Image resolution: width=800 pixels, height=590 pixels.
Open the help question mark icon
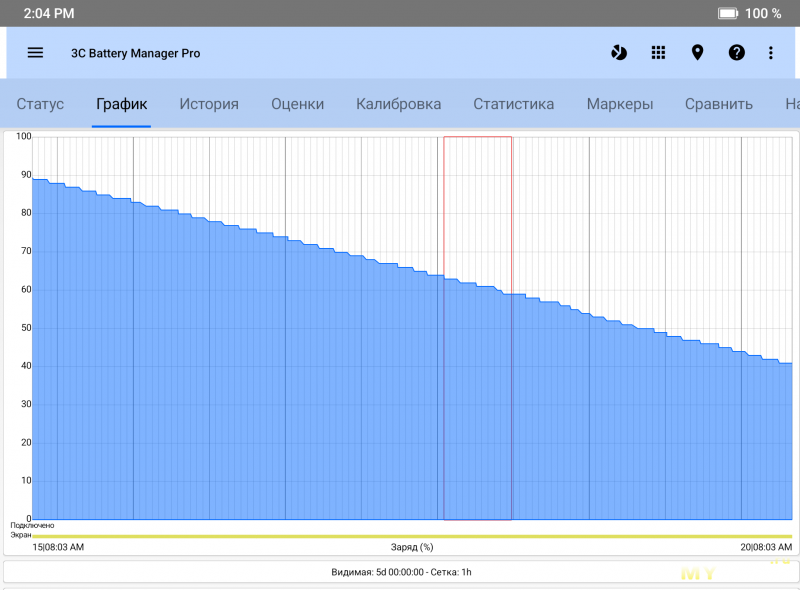737,53
